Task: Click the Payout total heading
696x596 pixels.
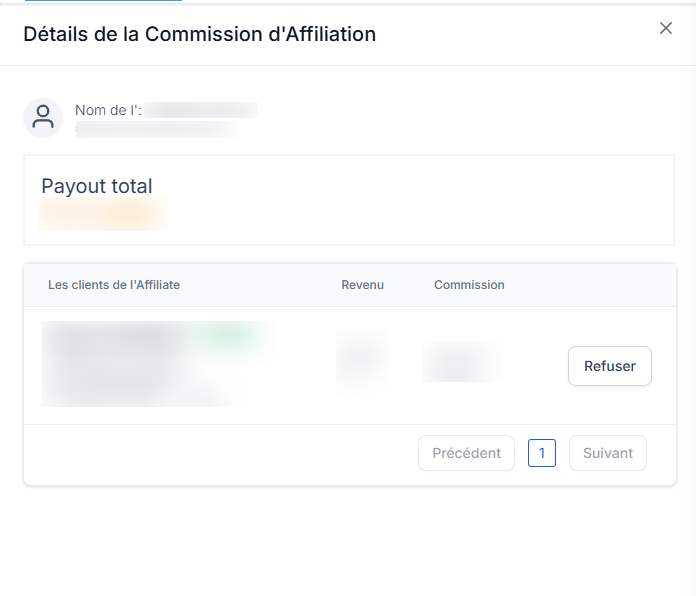Action: click(97, 186)
